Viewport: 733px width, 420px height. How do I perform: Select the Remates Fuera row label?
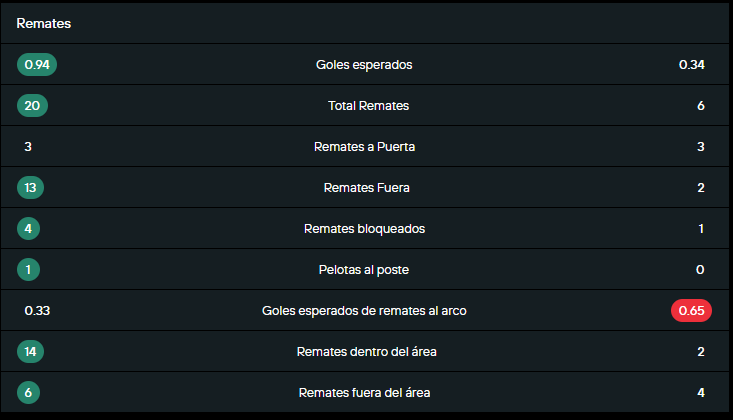366,188
